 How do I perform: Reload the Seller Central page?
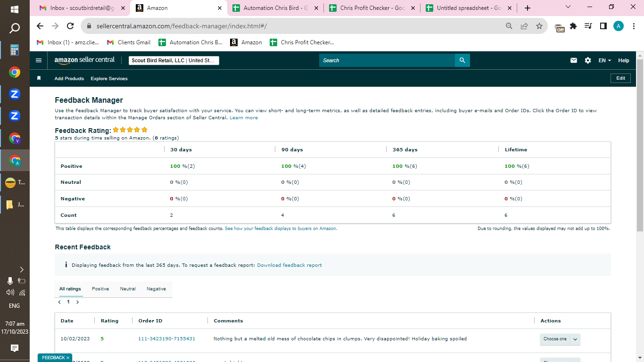tap(70, 26)
